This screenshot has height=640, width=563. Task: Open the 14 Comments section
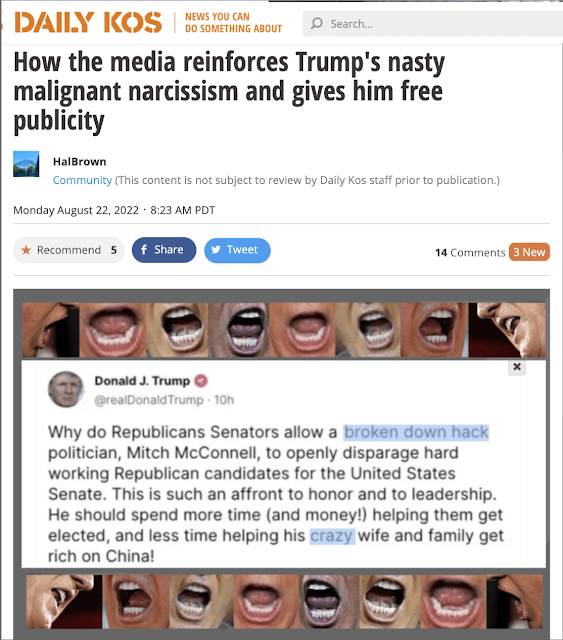coord(470,252)
